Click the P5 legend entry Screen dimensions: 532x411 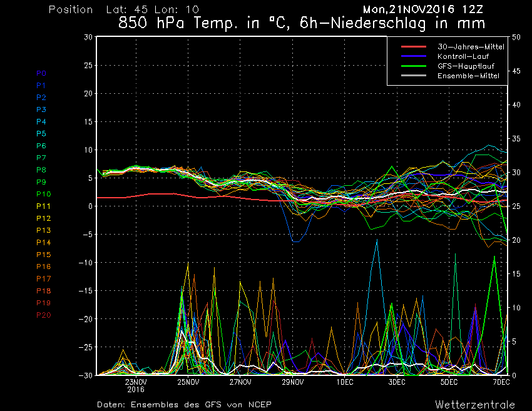pos(41,134)
